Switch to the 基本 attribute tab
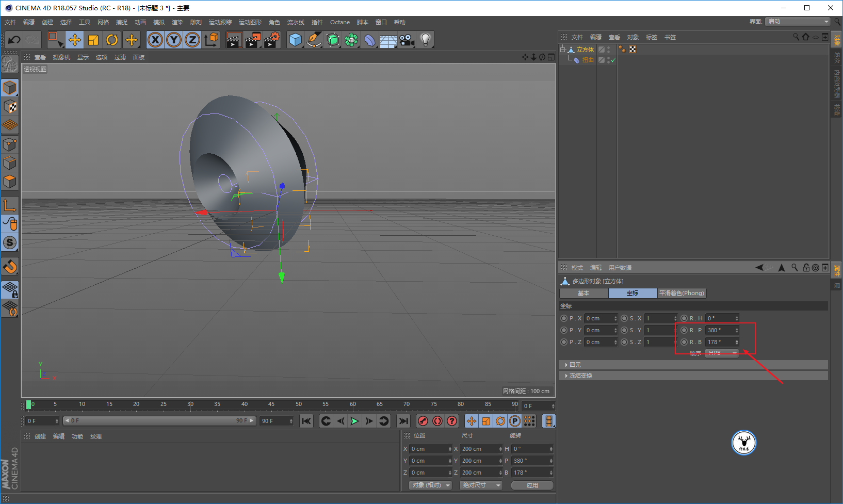The width and height of the screenshot is (843, 504). pyautogui.click(x=583, y=293)
